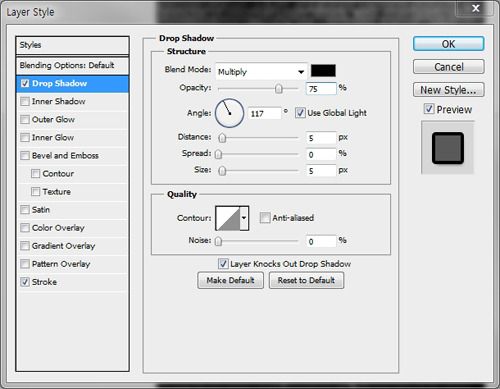Screen dimensions: 500x389
Task: Click the angle dial control
Action: pyautogui.click(x=229, y=113)
